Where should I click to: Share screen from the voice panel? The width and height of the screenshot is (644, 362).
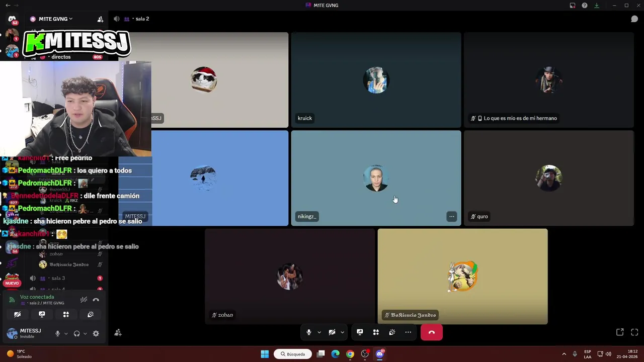click(42, 314)
